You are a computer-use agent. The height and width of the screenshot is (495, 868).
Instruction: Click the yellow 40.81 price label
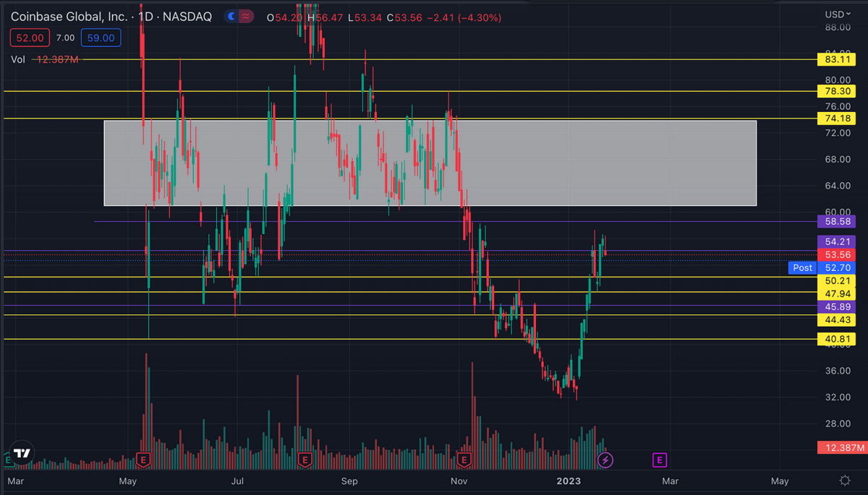pyautogui.click(x=838, y=338)
